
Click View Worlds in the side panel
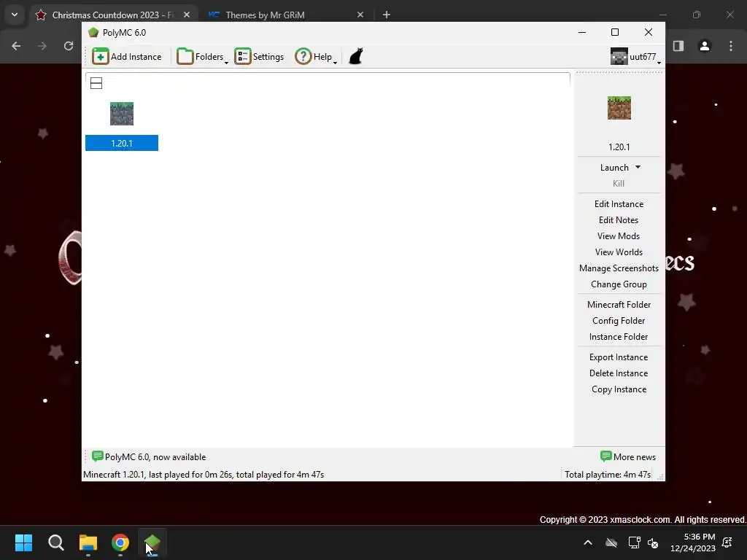point(619,252)
